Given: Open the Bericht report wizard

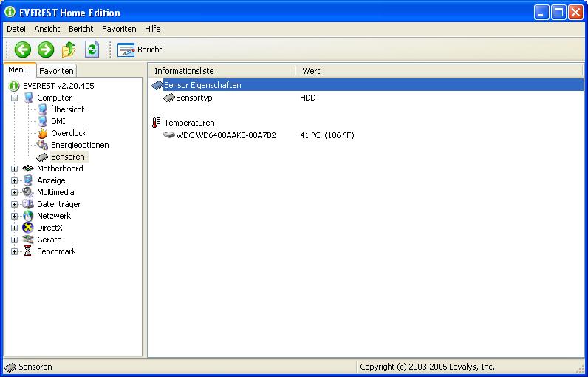Looking at the screenshot, I should (140, 50).
